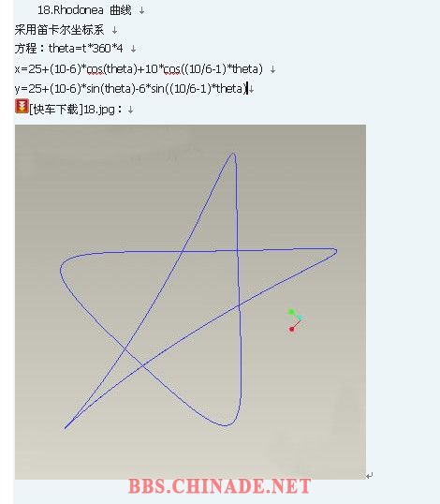Click the second red-underlined cos after 10*
The image size is (440, 504).
coord(172,68)
